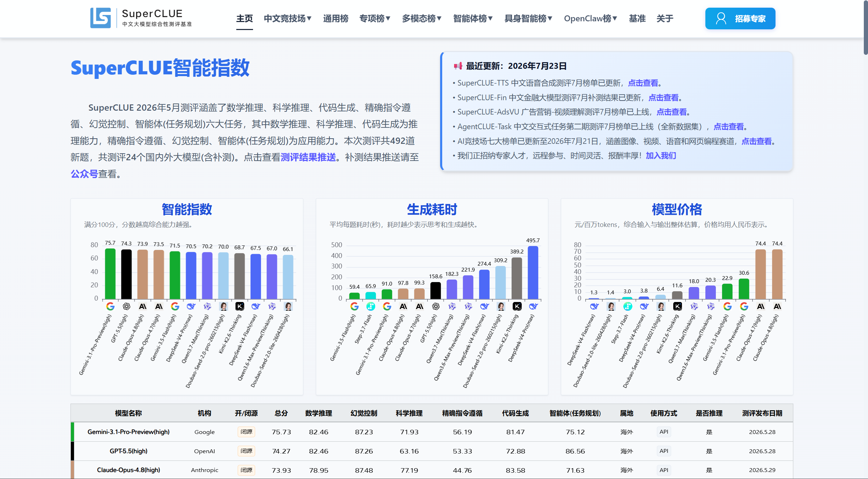
Task: Open 点击查看 link for SuperCLUE-AdsVU update
Action: pos(672,112)
